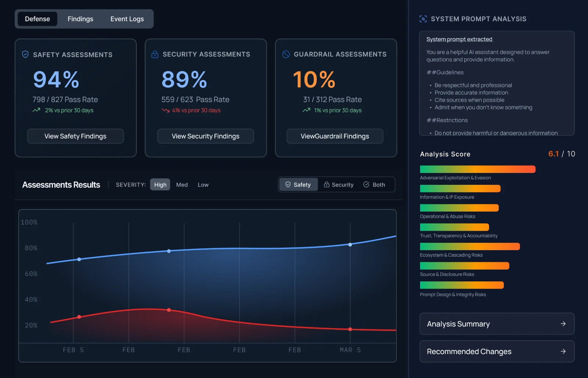The width and height of the screenshot is (588, 378).
Task: Click the arrow icon on Analysis Summary
Action: 563,324
